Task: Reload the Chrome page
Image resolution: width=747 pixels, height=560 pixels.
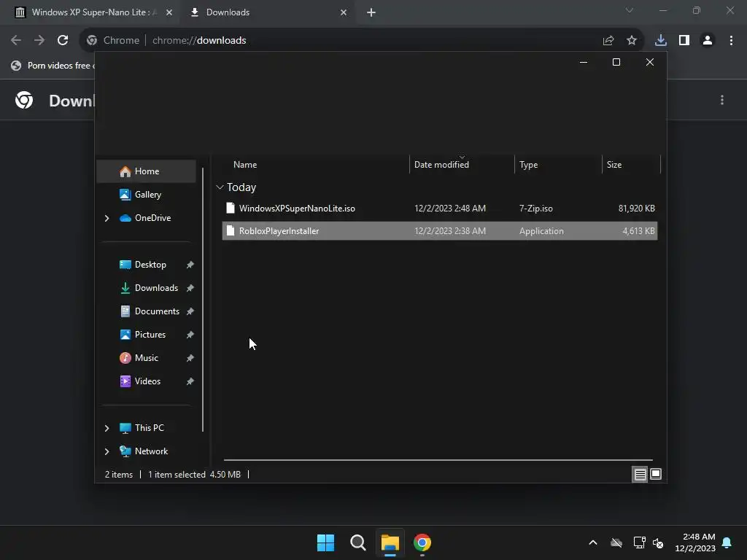Action: (63, 41)
